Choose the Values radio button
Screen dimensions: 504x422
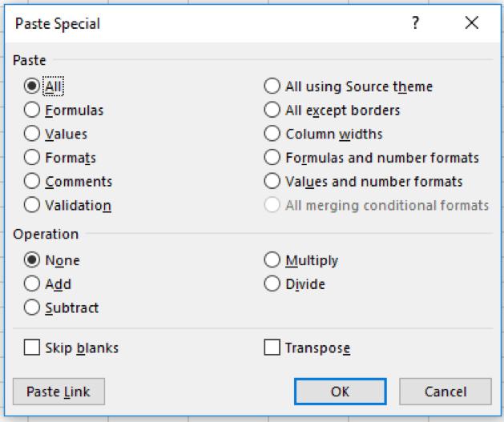click(33, 134)
